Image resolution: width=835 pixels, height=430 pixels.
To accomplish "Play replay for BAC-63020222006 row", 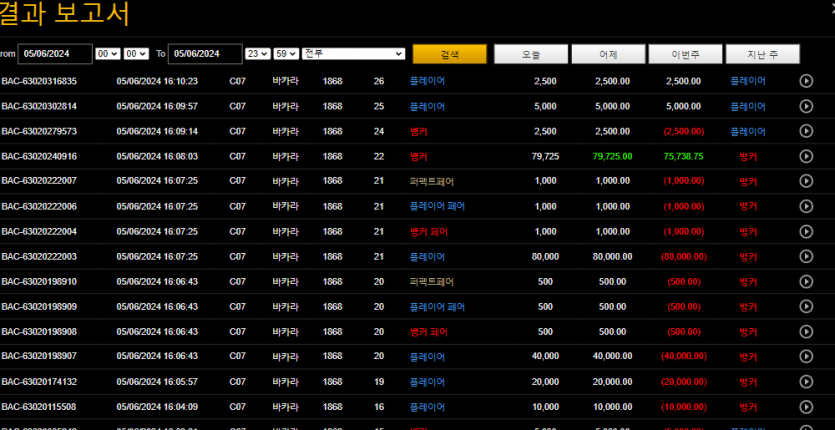I will click(806, 206).
